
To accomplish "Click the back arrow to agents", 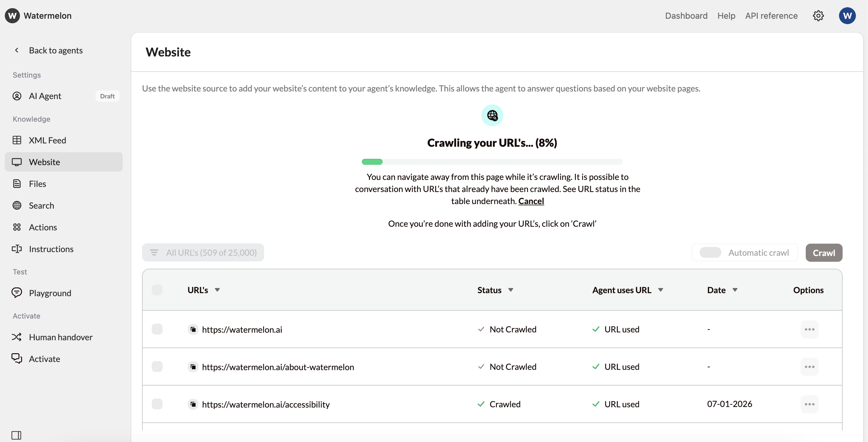I will click(x=17, y=50).
